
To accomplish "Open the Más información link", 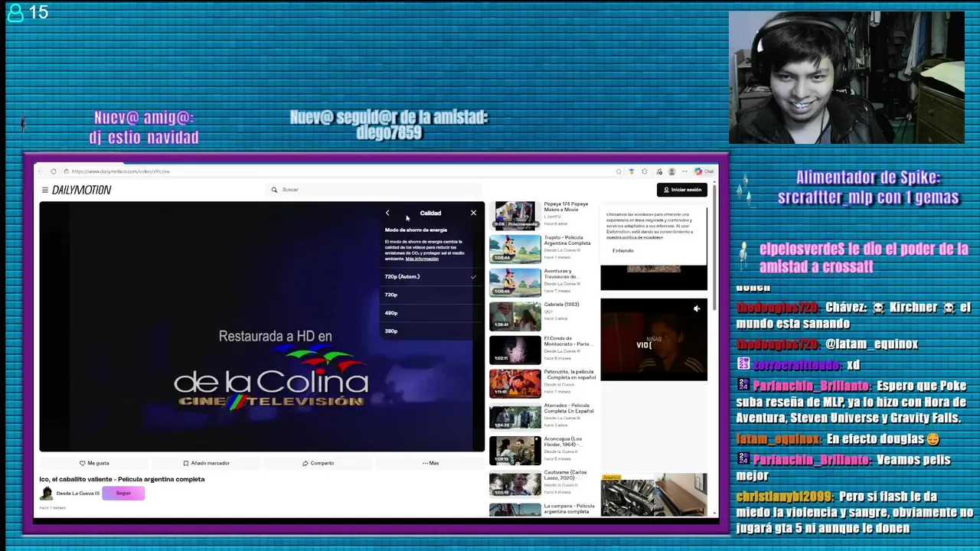I will tap(422, 259).
